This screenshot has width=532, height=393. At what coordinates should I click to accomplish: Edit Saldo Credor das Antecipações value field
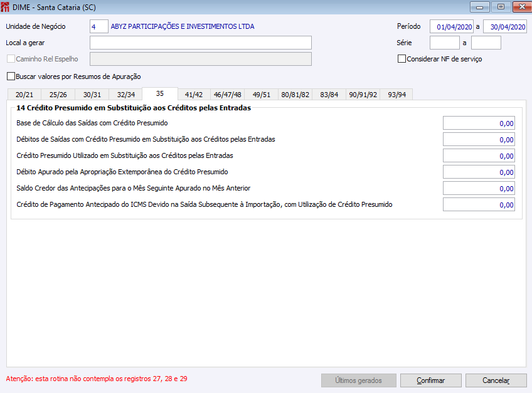[x=479, y=188]
